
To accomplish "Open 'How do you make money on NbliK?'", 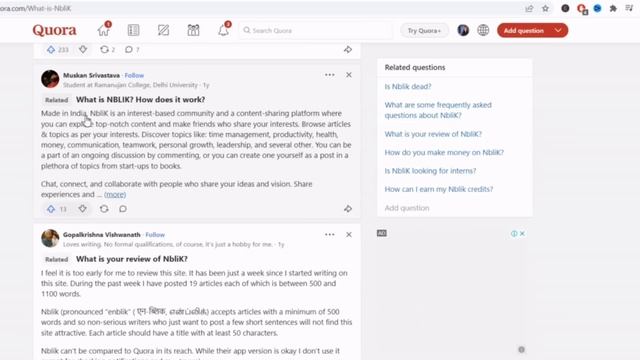I will [x=444, y=152].
